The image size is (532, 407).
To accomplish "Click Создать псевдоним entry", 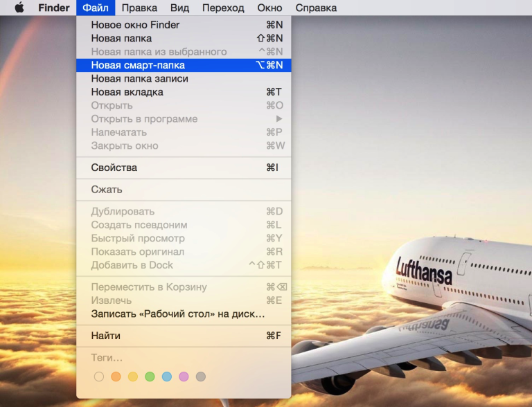I will click(184, 225).
